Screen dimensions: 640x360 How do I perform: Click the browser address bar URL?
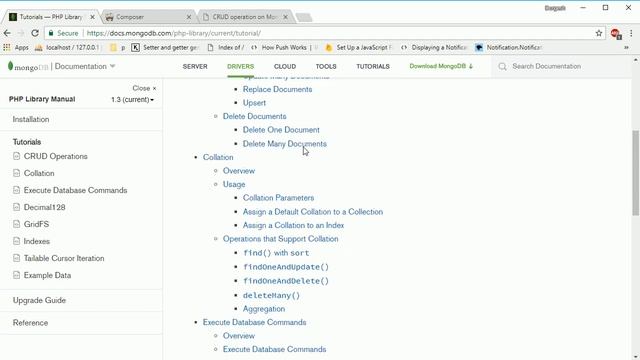click(174, 33)
